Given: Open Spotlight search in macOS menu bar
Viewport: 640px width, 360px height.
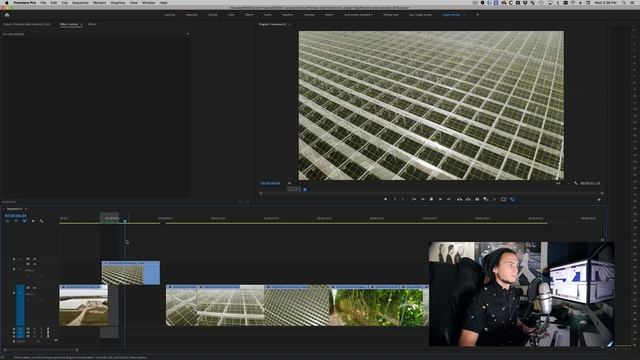Looking at the screenshot, I should pos(624,2).
